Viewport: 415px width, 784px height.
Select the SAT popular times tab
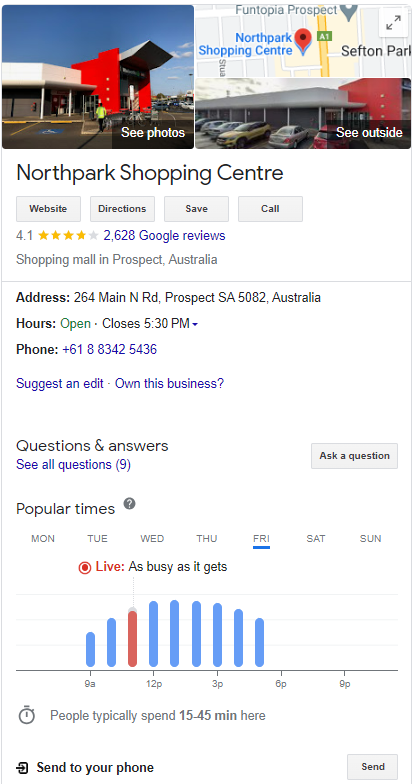[316, 538]
